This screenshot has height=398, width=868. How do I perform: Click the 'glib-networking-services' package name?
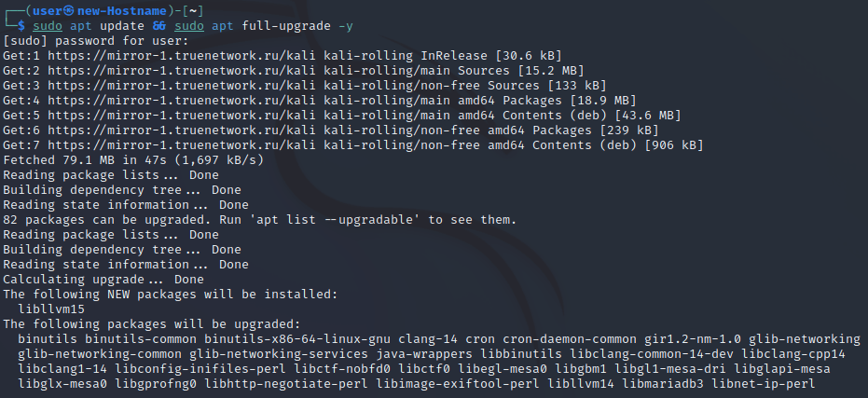tap(279, 353)
